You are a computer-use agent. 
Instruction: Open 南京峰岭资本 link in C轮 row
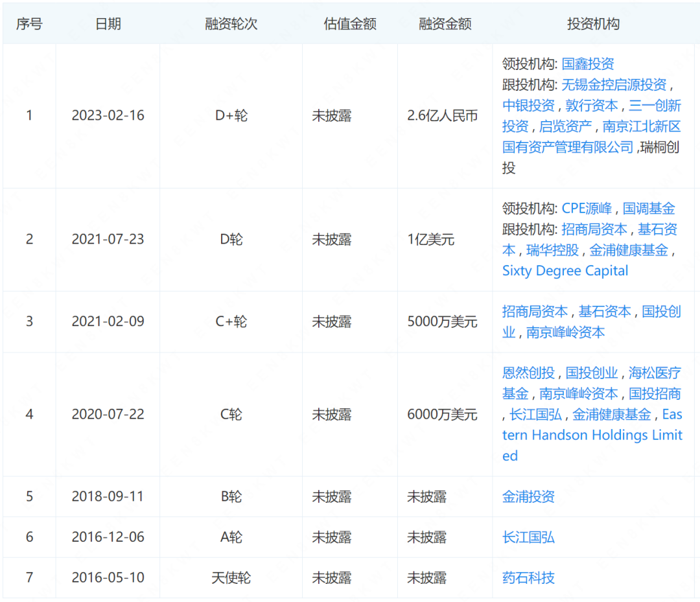click(578, 394)
